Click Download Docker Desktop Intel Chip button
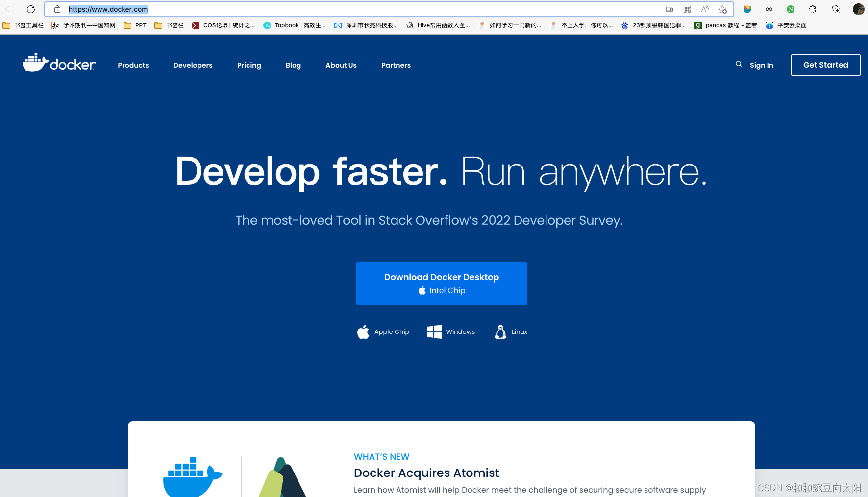The height and width of the screenshot is (497, 868). [x=442, y=284]
